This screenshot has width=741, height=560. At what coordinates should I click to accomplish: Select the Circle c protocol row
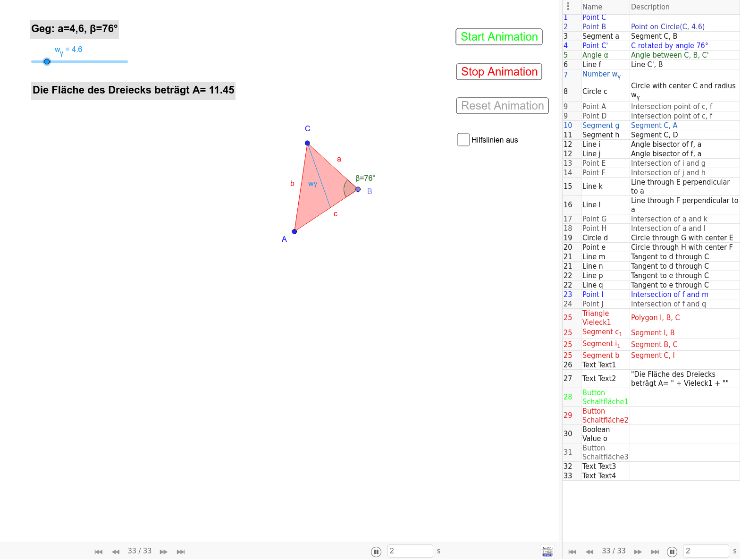(x=651, y=91)
